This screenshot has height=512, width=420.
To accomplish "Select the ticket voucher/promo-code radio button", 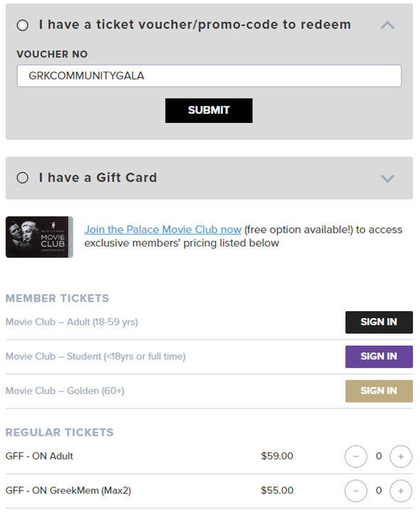I will tap(23, 25).
